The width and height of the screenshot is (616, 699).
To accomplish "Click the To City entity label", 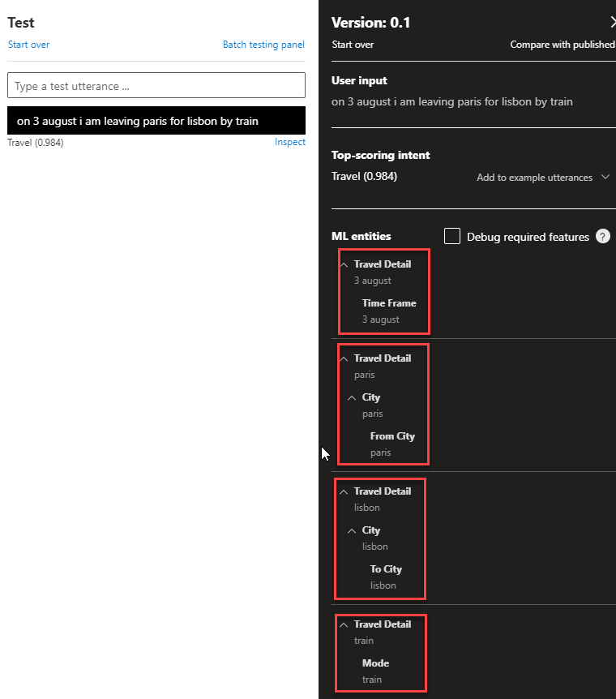I will (386, 568).
